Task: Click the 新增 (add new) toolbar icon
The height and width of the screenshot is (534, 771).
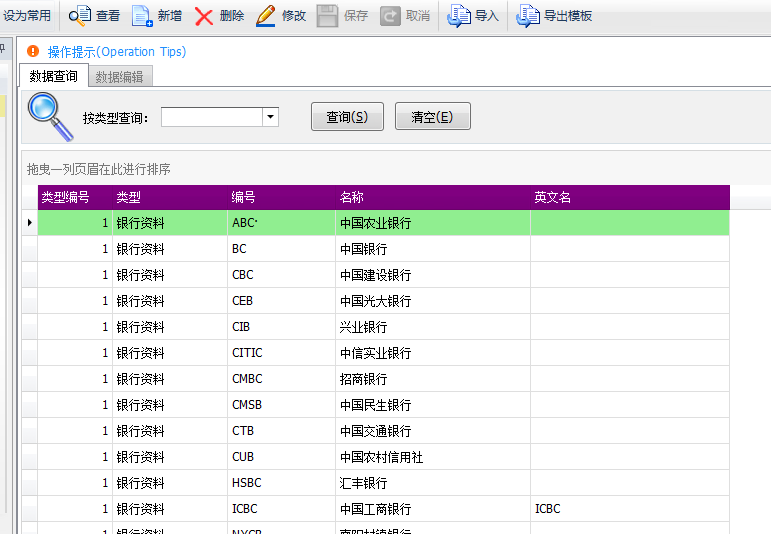Action: 142,16
